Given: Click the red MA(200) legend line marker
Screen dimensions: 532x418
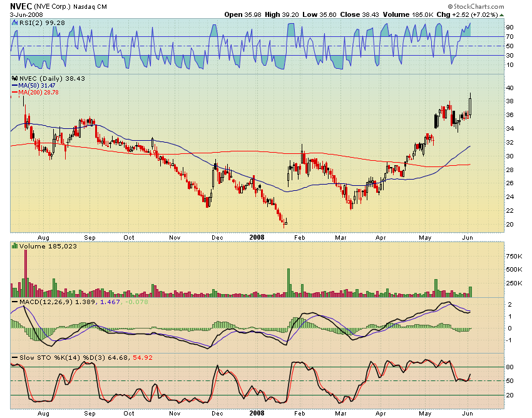Looking at the screenshot, I should coord(14,92).
